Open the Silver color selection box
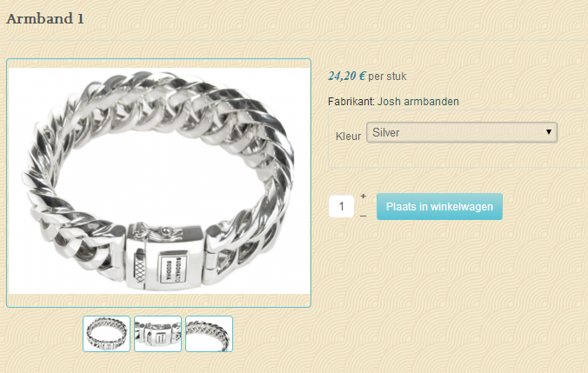 [x=462, y=132]
